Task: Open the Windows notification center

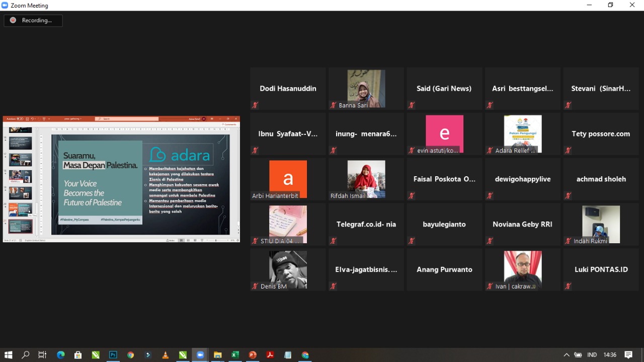Action: (628, 355)
